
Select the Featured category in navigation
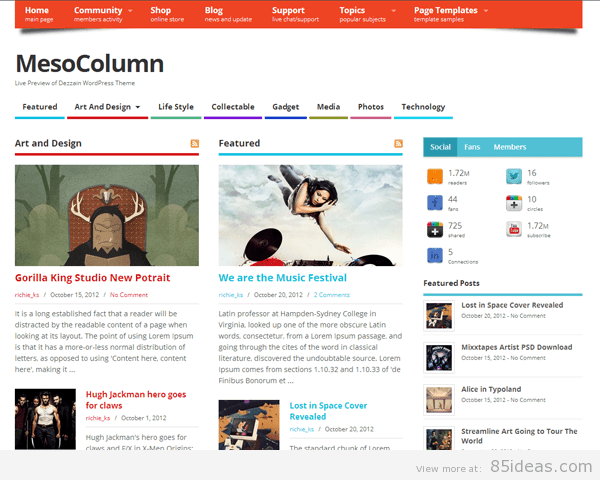(40, 107)
